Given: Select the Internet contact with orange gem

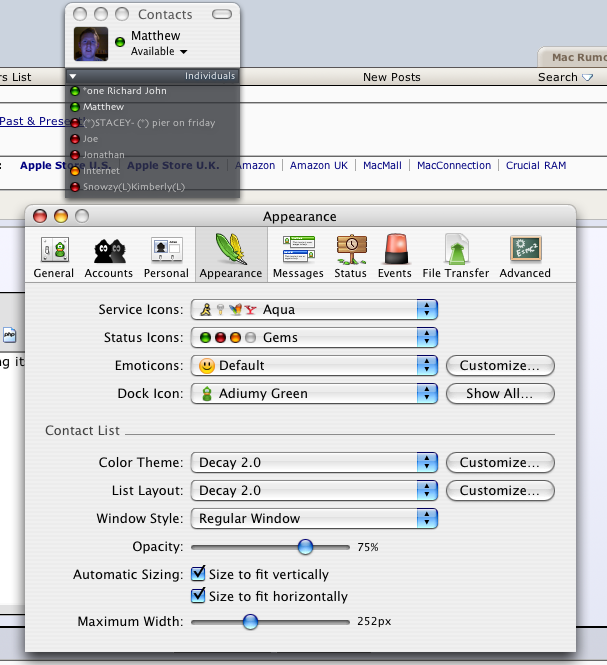Looking at the screenshot, I should click(x=153, y=171).
